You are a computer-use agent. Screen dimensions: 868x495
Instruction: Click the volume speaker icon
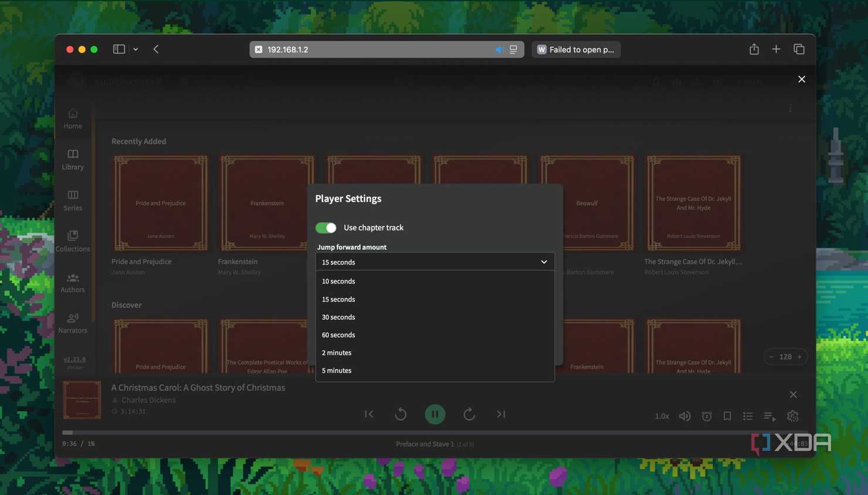pos(684,416)
